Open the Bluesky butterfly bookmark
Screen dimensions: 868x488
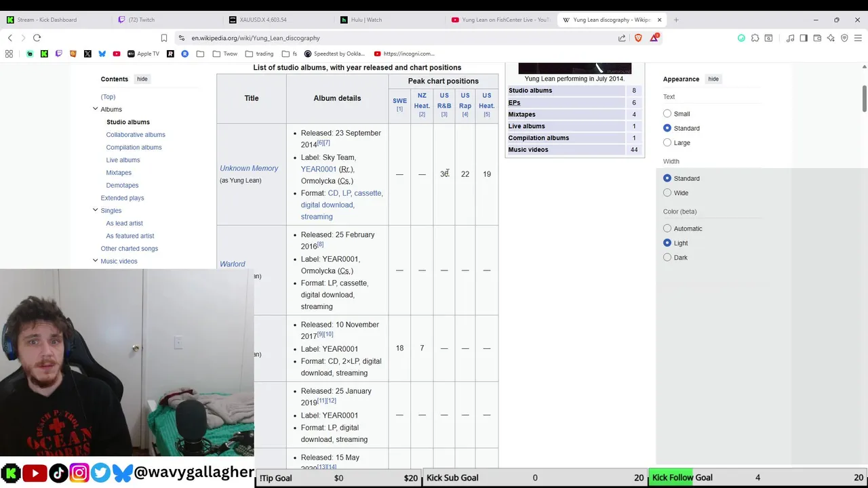[102, 54]
